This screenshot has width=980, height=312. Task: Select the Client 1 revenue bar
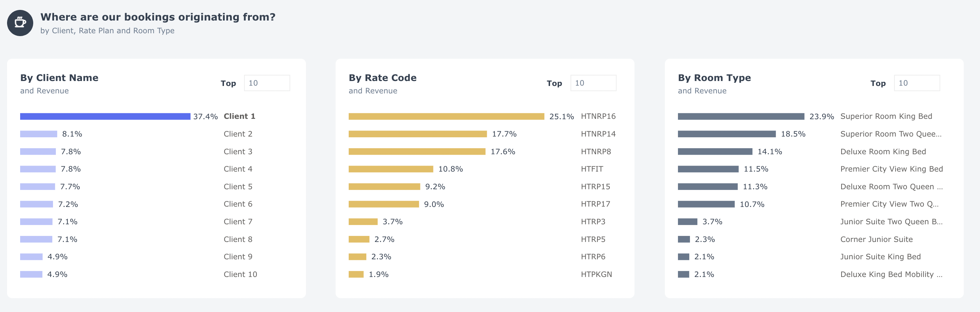pos(105,117)
